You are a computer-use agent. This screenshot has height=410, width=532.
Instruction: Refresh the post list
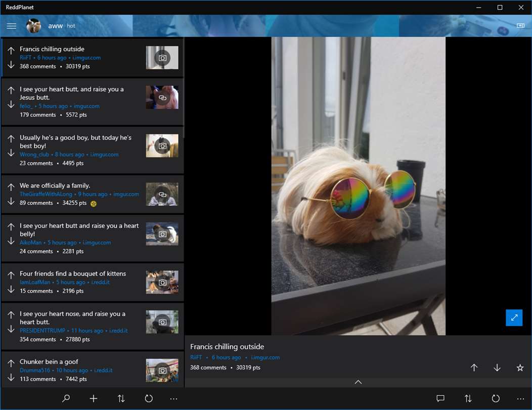click(x=149, y=398)
